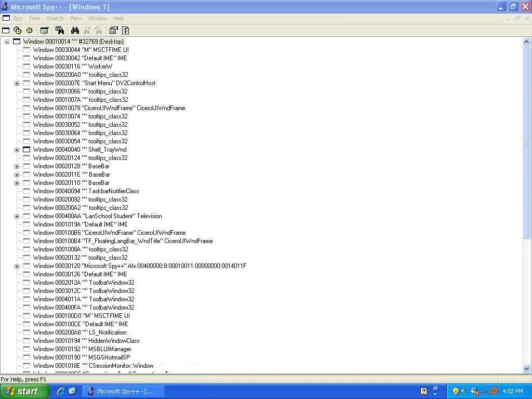Image resolution: width=532 pixels, height=399 pixels.
Task: Open the Search menu
Action: click(55, 18)
